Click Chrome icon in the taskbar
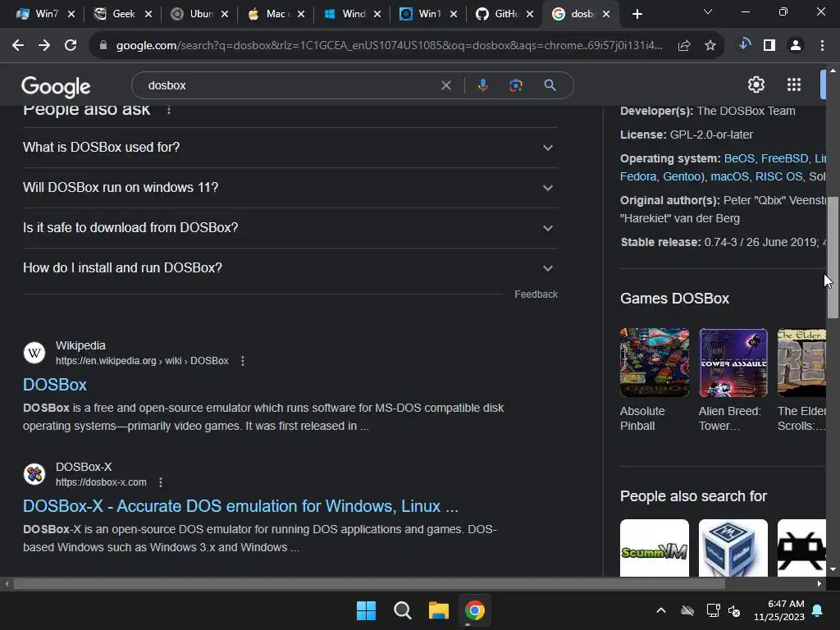 point(475,610)
